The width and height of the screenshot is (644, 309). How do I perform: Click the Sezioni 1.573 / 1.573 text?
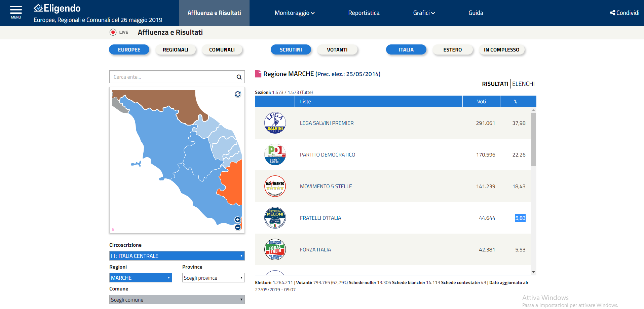coord(284,92)
